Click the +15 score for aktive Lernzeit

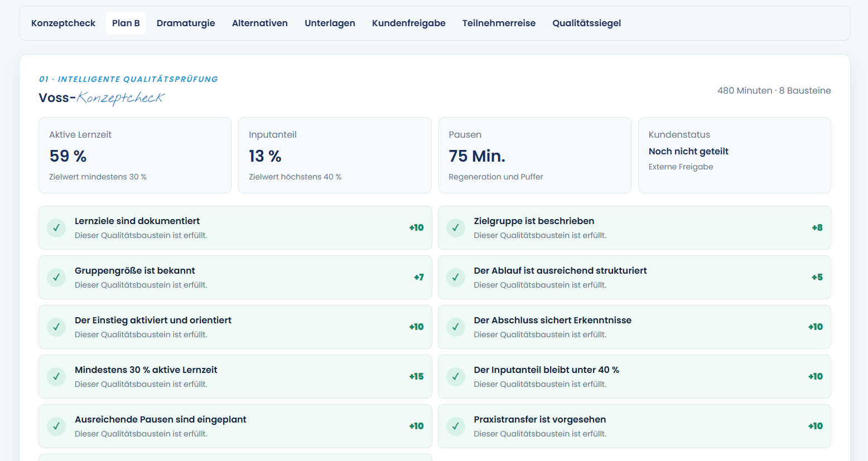pos(416,376)
